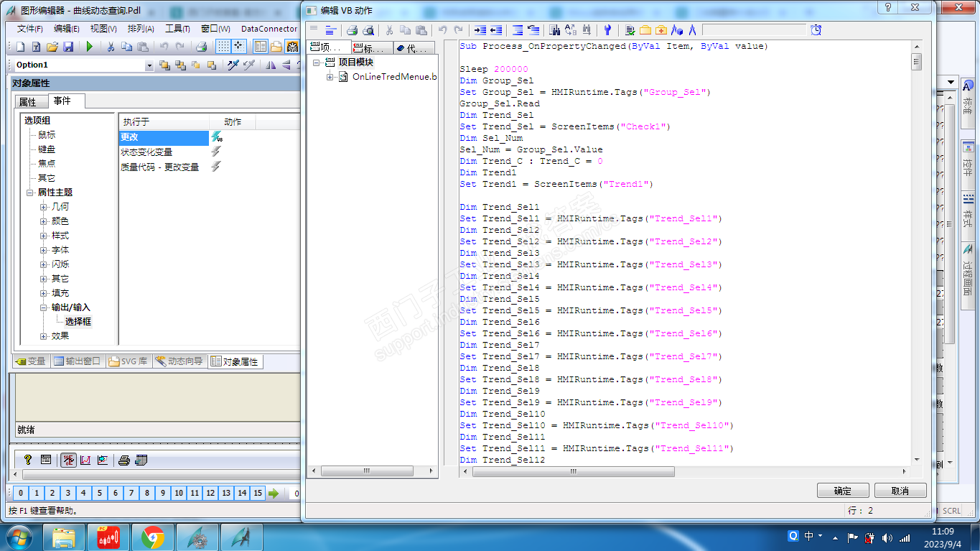This screenshot has height=551, width=980.
Task: Click the VB editor search input field
Action: click(x=755, y=30)
